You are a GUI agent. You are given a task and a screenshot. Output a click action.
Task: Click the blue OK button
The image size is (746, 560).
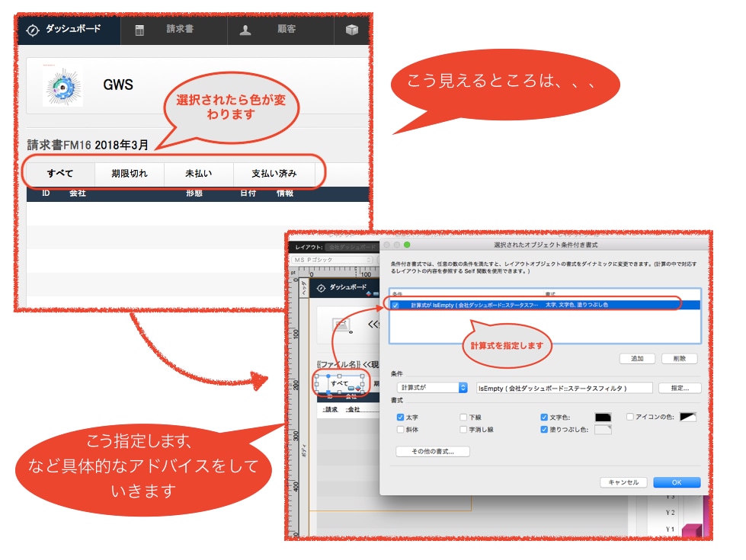point(677,482)
